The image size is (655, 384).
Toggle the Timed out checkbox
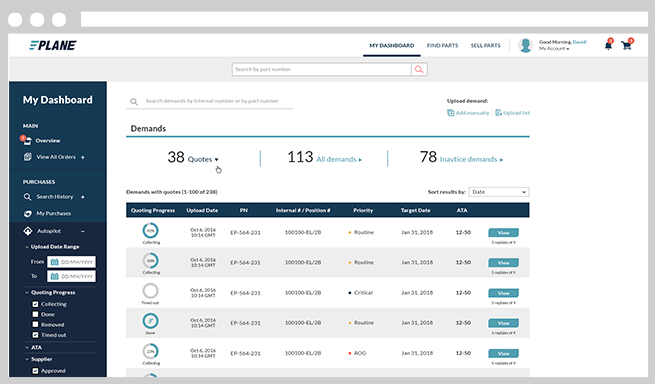click(35, 335)
